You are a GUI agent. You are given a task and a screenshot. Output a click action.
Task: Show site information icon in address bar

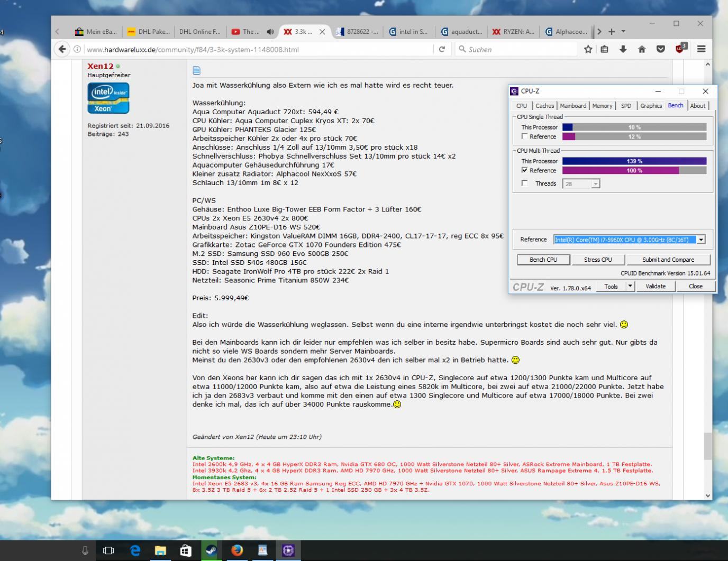[x=77, y=49]
